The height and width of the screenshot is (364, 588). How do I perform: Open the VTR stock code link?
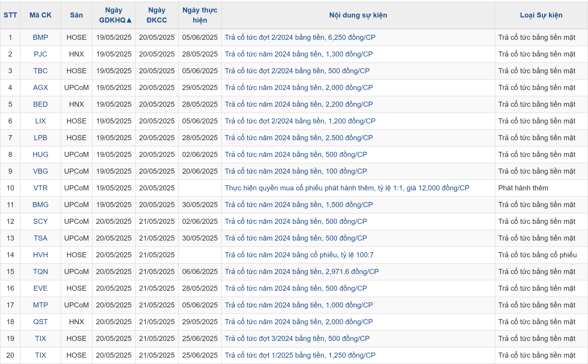(41, 188)
